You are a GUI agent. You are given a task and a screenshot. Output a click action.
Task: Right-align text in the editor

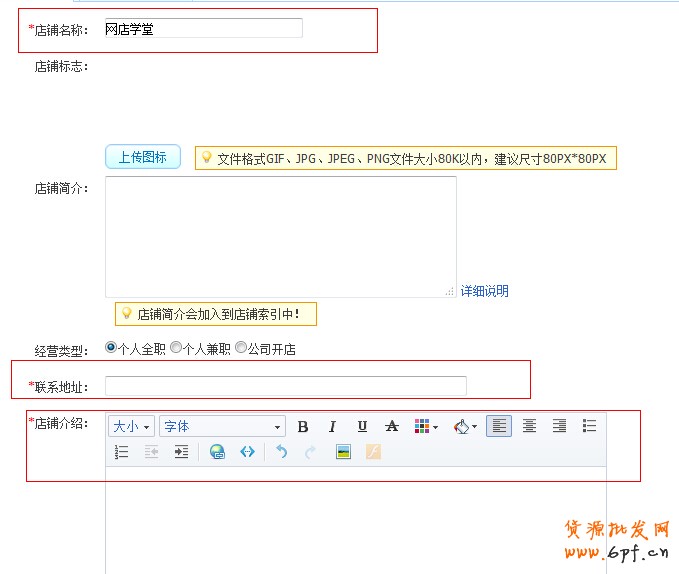click(x=560, y=427)
